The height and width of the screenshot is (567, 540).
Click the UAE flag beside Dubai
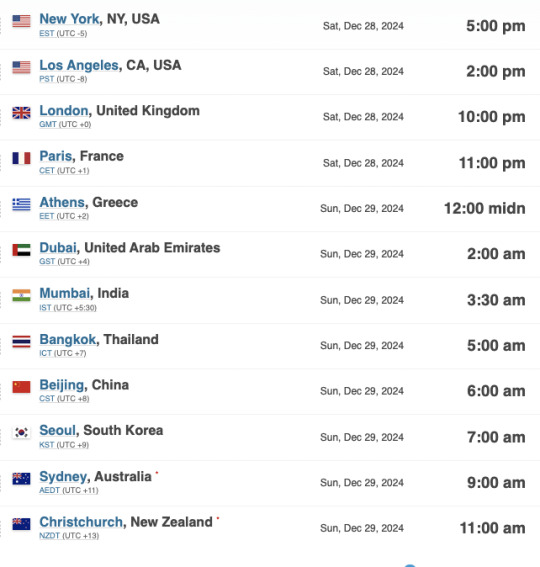pos(21,250)
